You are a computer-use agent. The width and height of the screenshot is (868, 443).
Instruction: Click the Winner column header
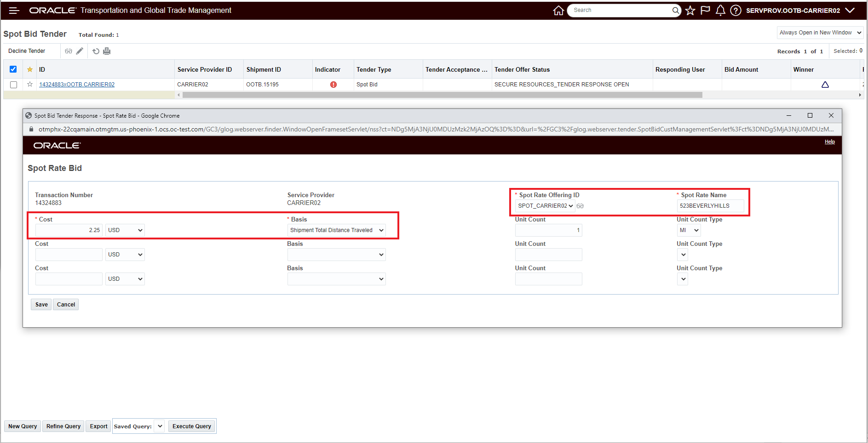804,69
